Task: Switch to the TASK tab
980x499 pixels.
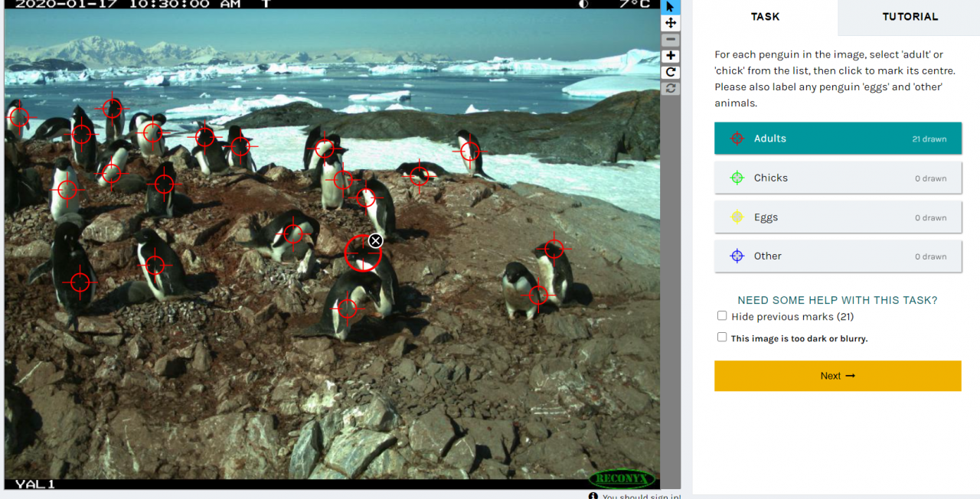Action: click(x=766, y=17)
